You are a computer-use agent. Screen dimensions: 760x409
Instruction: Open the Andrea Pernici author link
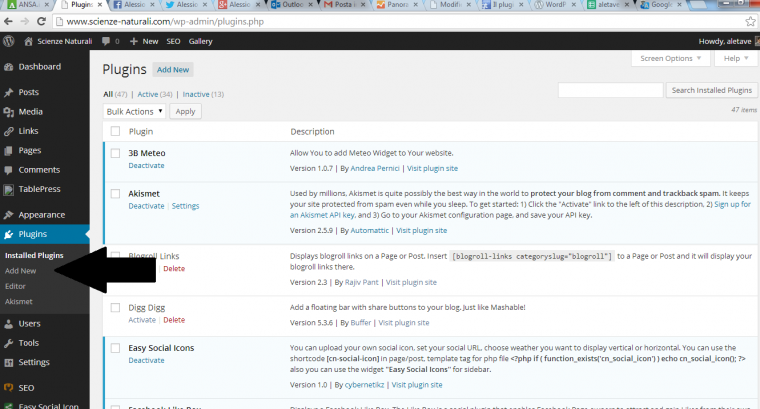tap(375, 168)
